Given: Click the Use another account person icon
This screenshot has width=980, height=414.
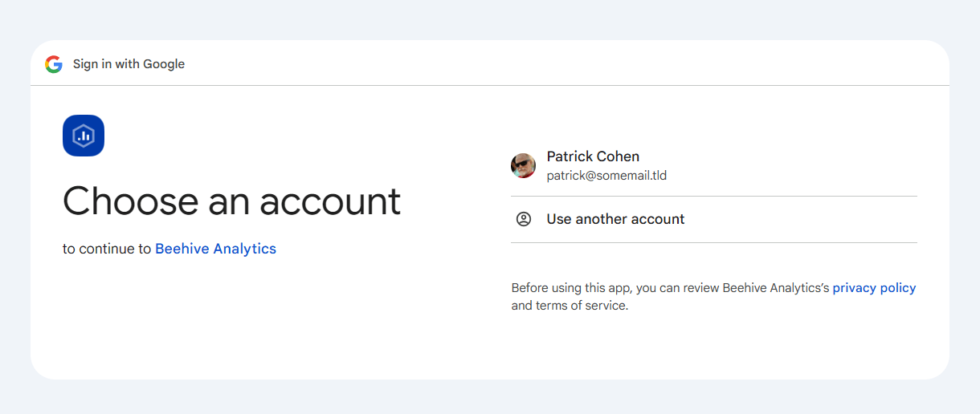Looking at the screenshot, I should point(524,219).
